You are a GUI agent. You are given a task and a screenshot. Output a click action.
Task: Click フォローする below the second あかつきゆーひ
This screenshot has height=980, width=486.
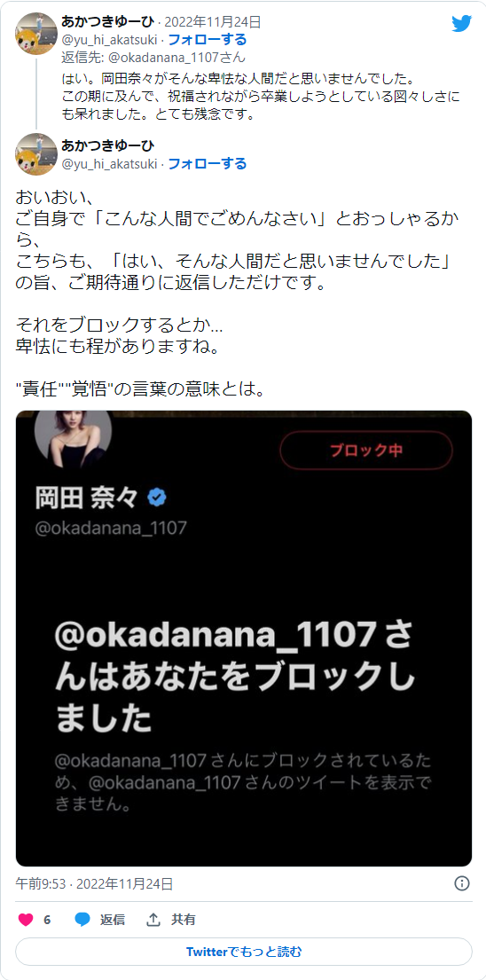click(208, 164)
